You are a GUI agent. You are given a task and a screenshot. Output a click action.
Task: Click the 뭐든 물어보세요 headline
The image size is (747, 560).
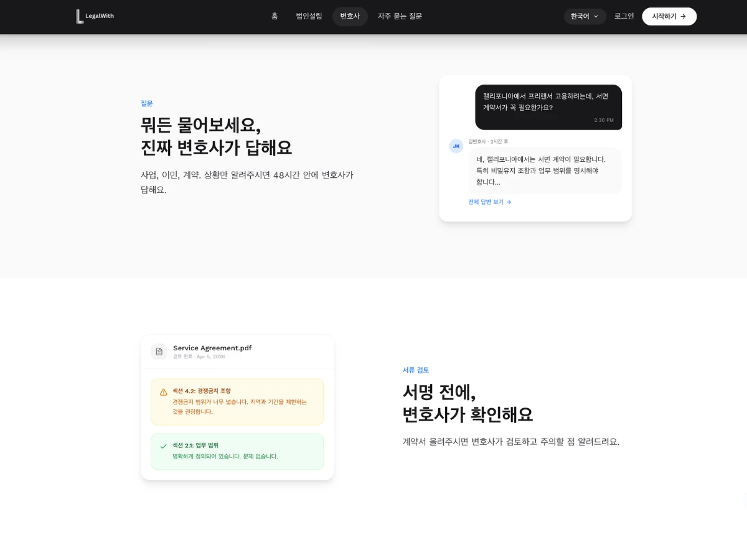[x=216, y=137]
